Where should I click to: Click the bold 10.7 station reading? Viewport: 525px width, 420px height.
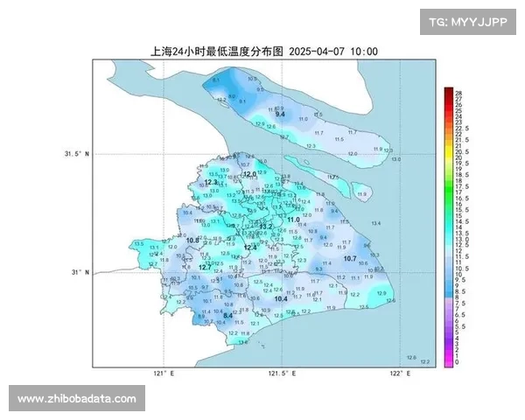[350, 259]
